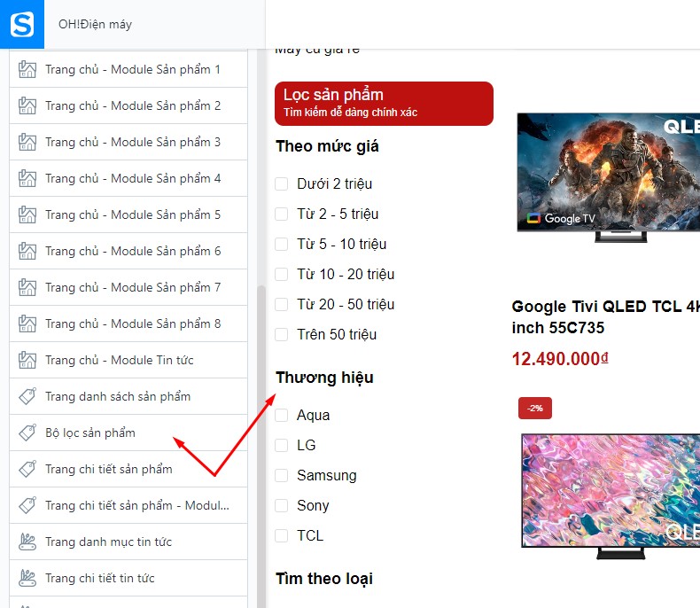
Task: Enable the TCL brand checkbox
Action: click(x=281, y=535)
